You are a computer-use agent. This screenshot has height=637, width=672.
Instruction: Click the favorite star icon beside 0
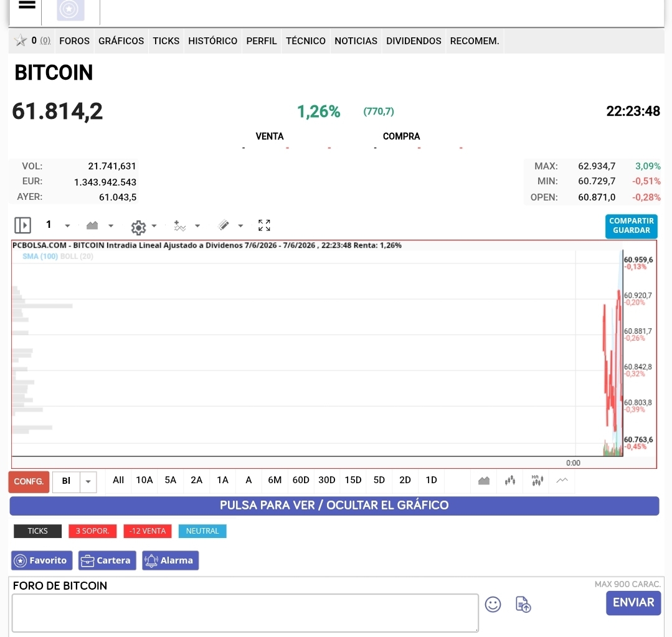[20, 40]
